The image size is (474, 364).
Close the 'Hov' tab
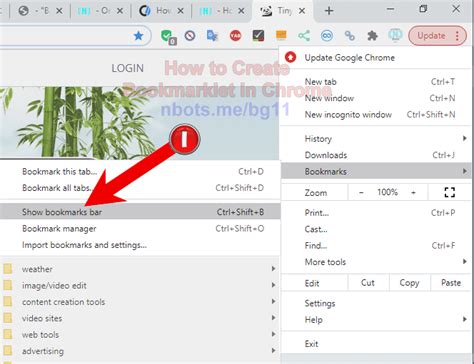pos(180,11)
